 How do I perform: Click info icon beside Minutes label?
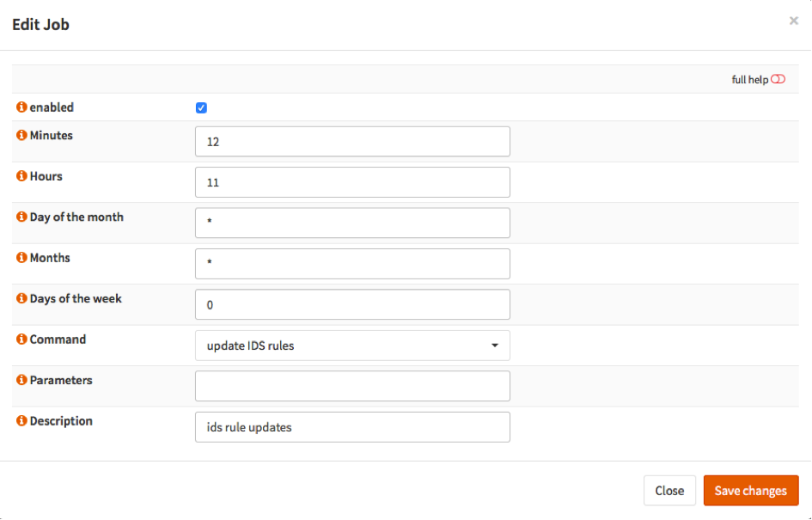[22, 136]
